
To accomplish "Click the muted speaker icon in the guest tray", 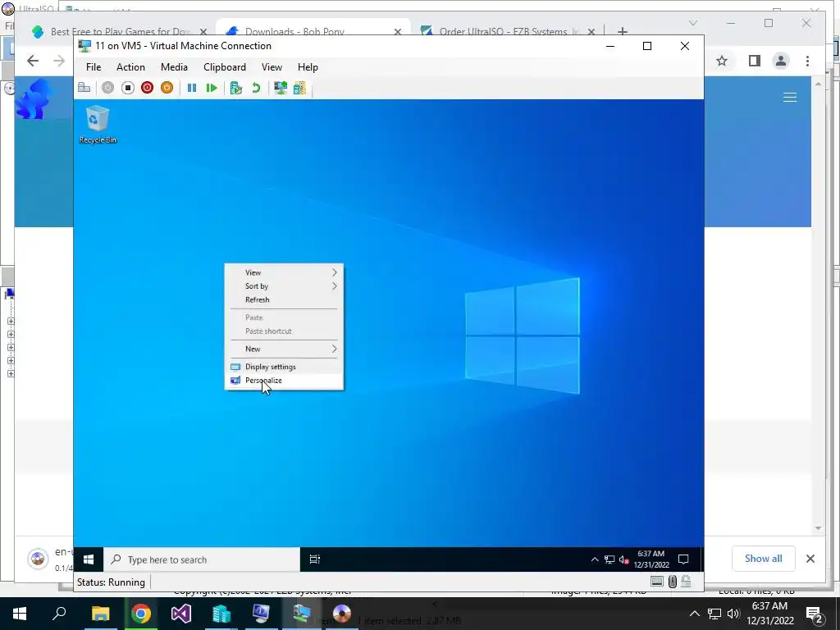I will (623, 559).
